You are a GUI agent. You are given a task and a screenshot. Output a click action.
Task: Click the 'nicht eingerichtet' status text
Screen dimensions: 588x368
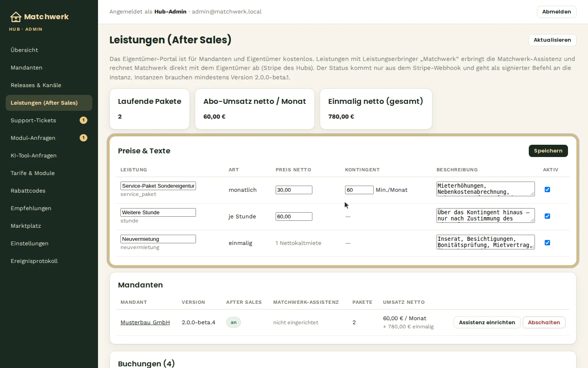pyautogui.click(x=296, y=322)
